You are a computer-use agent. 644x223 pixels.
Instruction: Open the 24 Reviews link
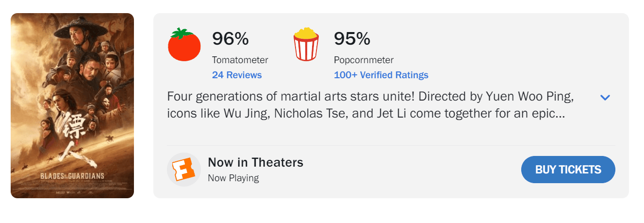[x=237, y=75]
